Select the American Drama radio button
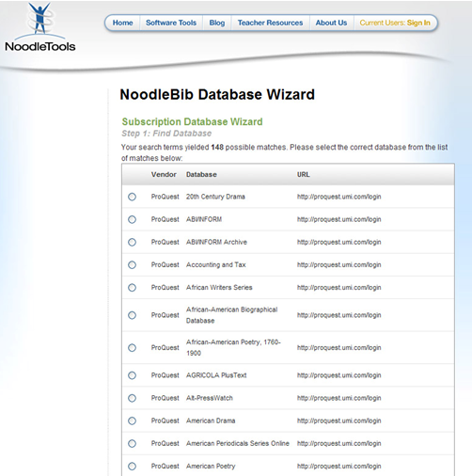 [x=132, y=420]
